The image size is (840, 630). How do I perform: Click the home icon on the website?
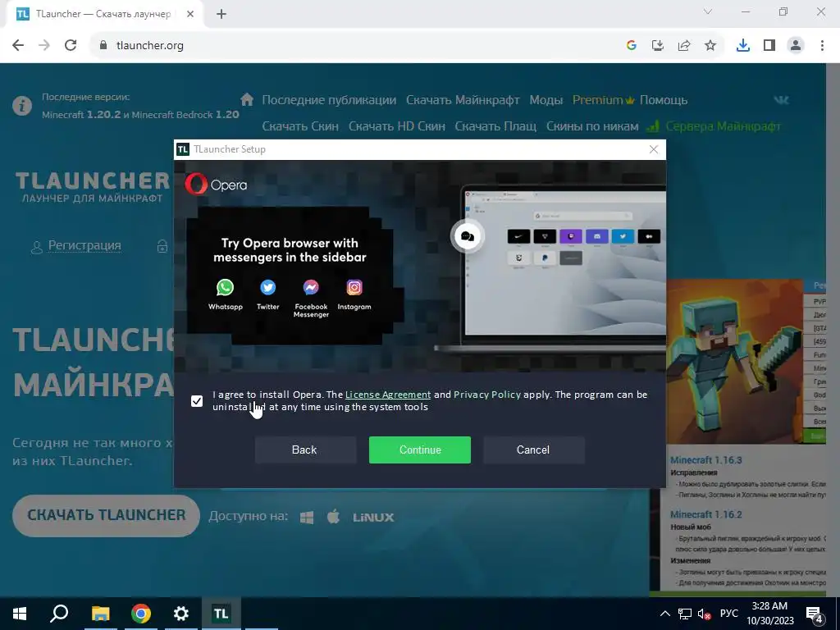(247, 99)
